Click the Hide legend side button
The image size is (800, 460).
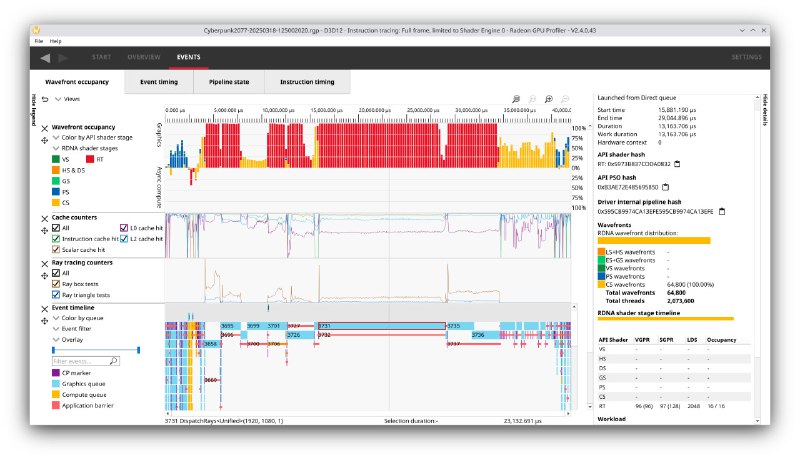coord(34,110)
